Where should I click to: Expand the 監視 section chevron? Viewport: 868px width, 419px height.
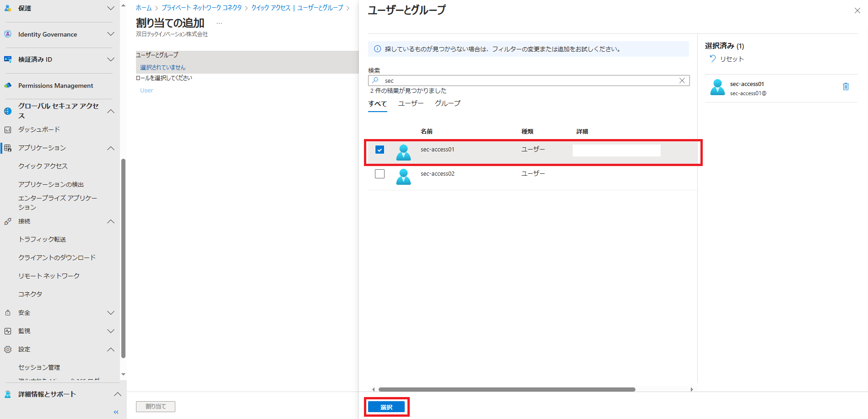pyautogui.click(x=111, y=331)
